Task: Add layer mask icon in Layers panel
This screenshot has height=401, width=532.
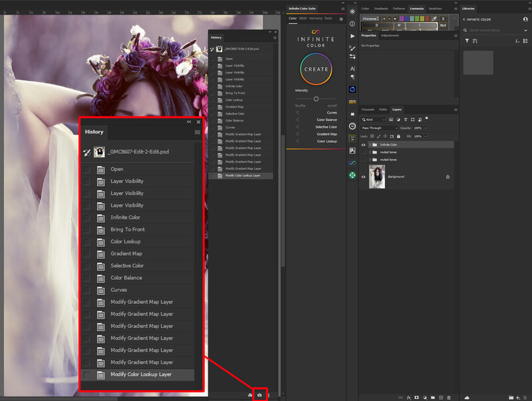Action: coord(417,398)
